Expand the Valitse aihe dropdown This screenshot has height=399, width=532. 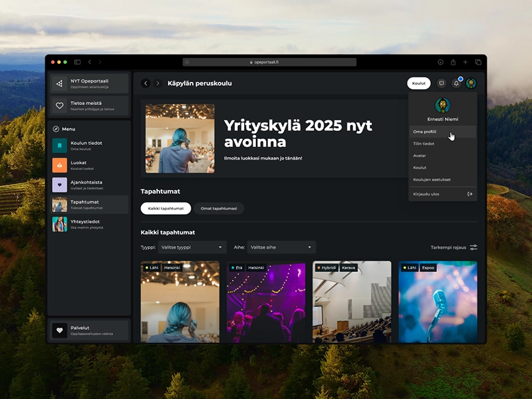point(282,247)
